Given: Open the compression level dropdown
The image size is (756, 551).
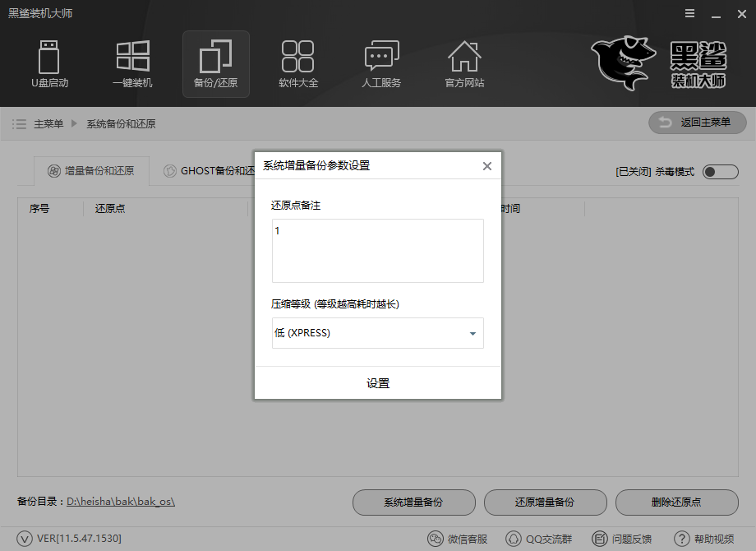Looking at the screenshot, I should [x=472, y=333].
